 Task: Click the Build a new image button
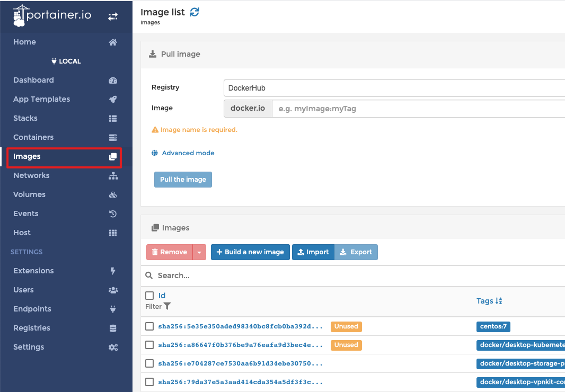[250, 252]
